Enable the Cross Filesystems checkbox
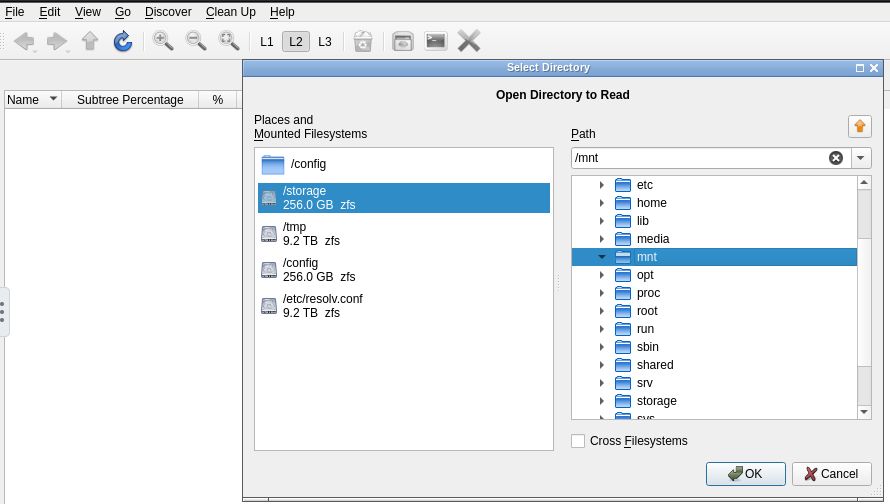The width and height of the screenshot is (890, 504). (x=578, y=441)
